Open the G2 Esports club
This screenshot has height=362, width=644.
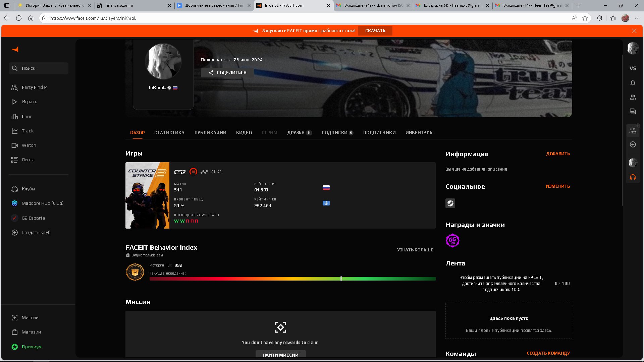pyautogui.click(x=33, y=218)
